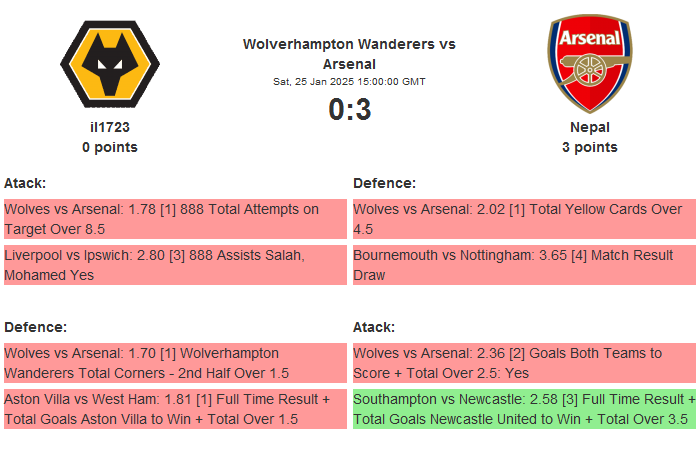This screenshot has height=460, width=700.
Task: Click the left Atack heading
Action: [25, 183]
